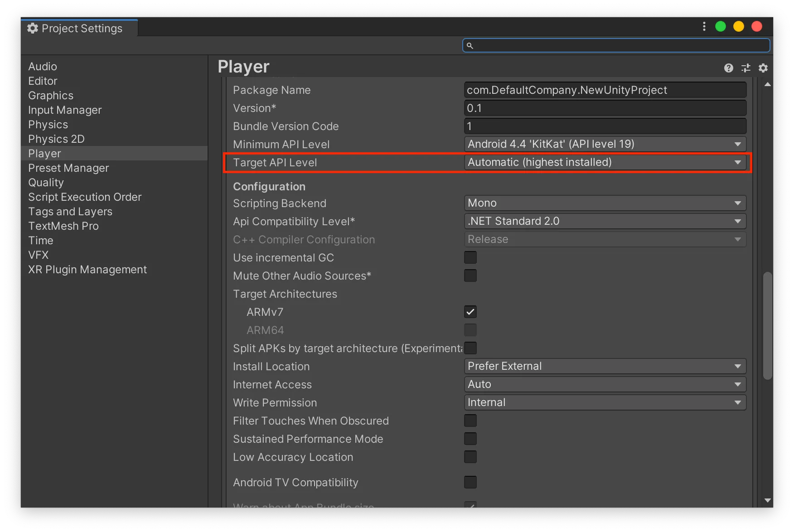Image resolution: width=794 pixels, height=532 pixels.
Task: Click the presets icon in Player header
Action: point(746,68)
